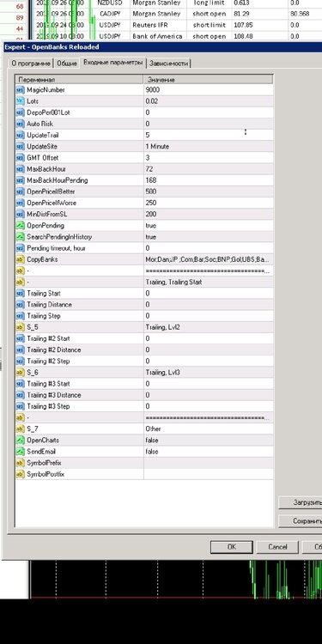322x644 pixels.
Task: Click the 'Значение' column header
Action: tap(209, 79)
